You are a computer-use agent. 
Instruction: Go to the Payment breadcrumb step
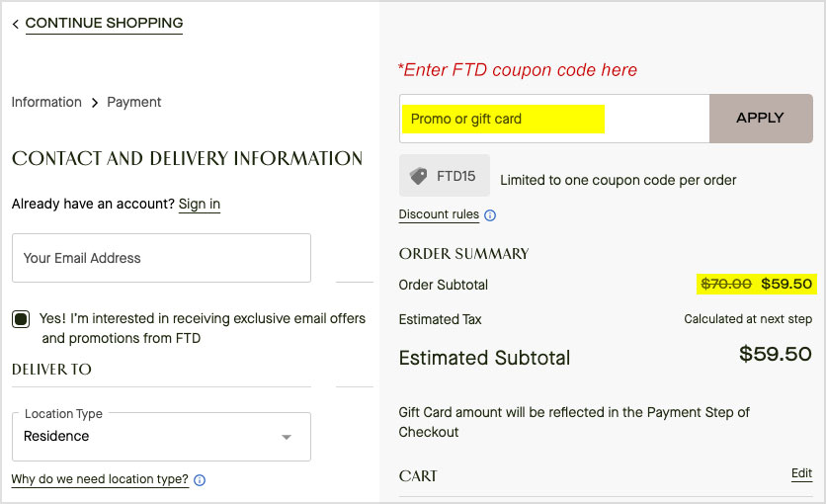[133, 102]
